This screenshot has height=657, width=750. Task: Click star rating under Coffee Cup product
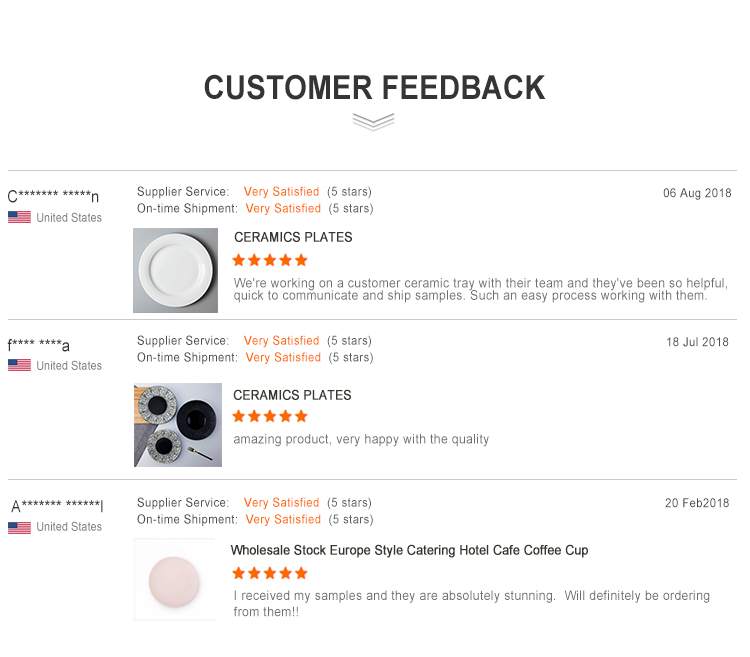(x=270, y=573)
